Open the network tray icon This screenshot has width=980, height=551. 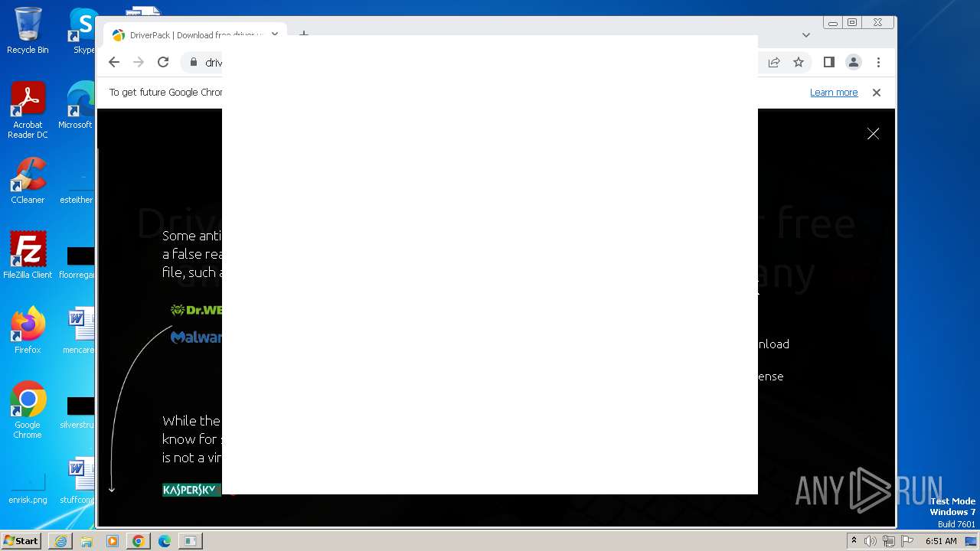point(889,541)
